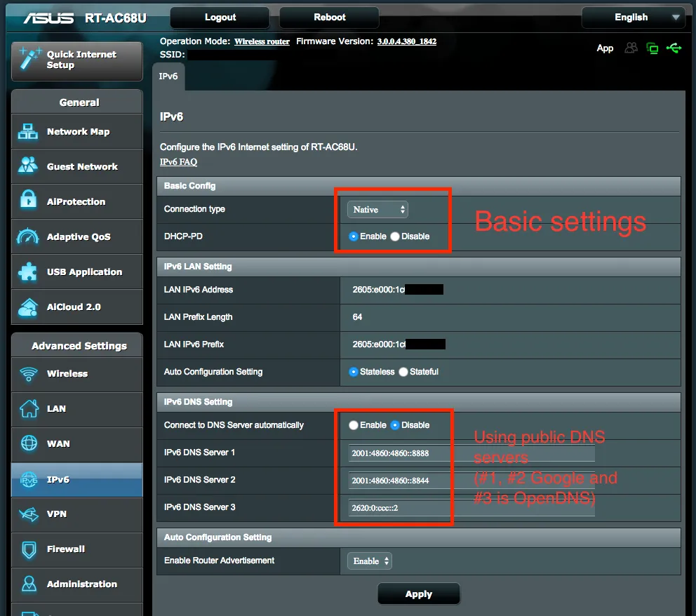Select DHCP-PD Disable radio button
Screen dimensions: 696x616
395,236
